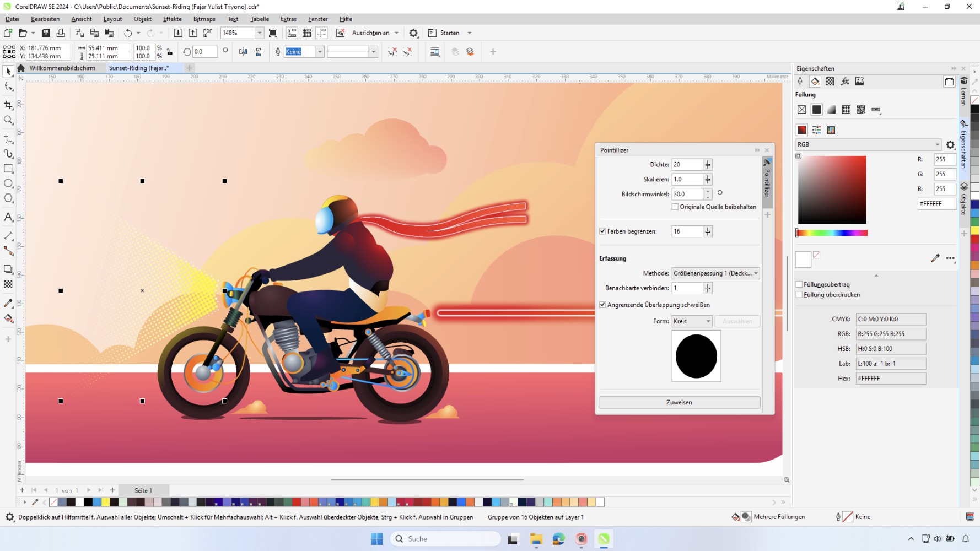This screenshot has height=551, width=980.
Task: Select the Color Eyedropper tool
Action: click(8, 302)
